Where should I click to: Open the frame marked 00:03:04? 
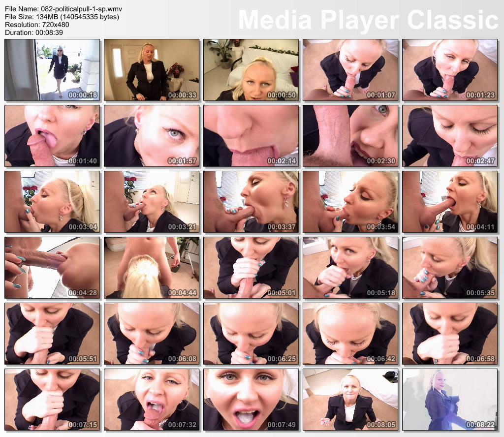coord(52,202)
